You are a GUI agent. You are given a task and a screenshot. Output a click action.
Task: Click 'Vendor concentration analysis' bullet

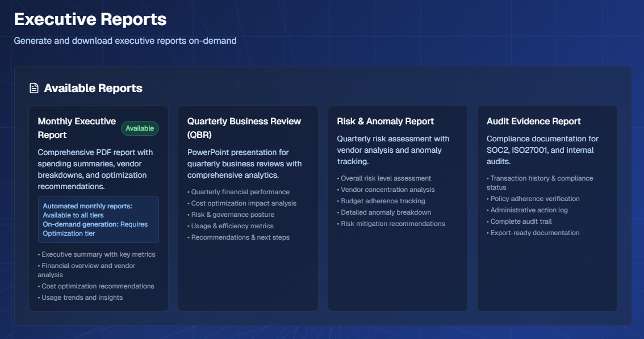[x=386, y=190]
